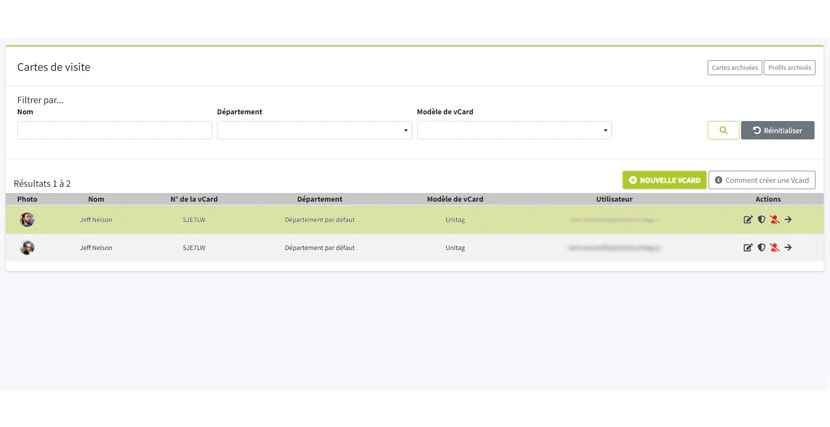
Task: Click the NOUVELLE VCARD button
Action: pyautogui.click(x=664, y=180)
